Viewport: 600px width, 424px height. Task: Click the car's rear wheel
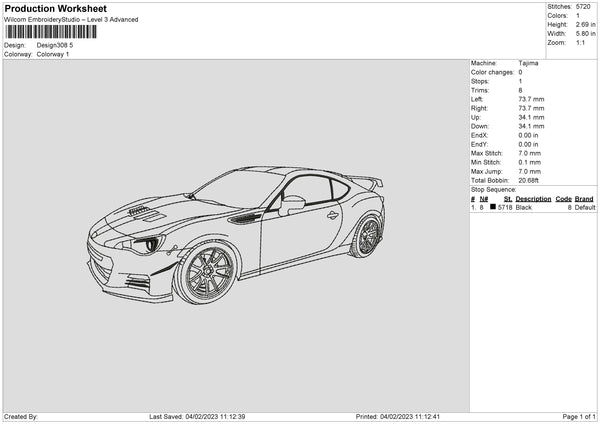[x=367, y=235]
